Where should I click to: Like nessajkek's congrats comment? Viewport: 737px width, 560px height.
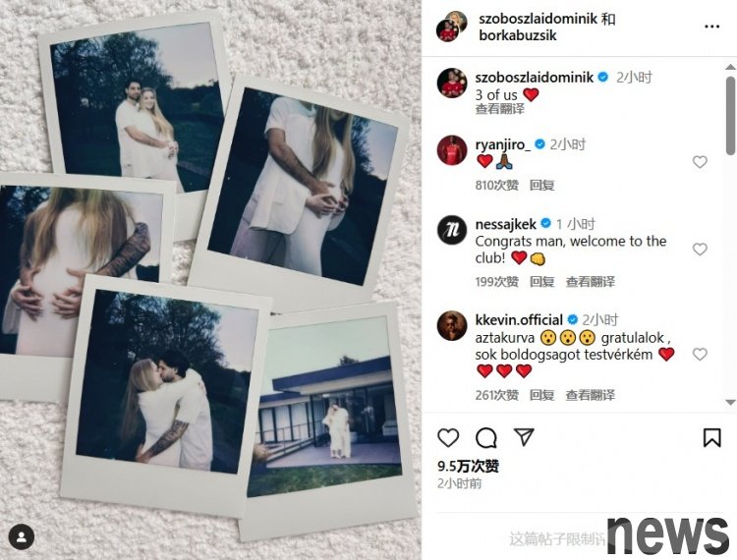(x=700, y=249)
